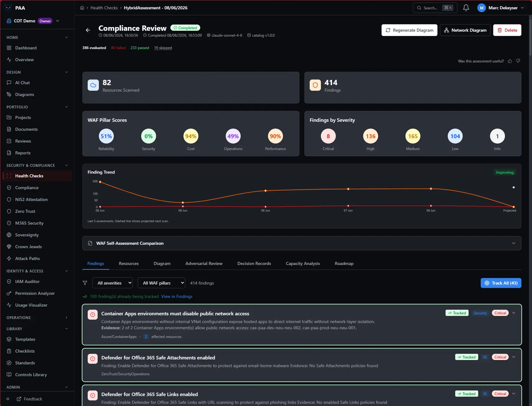
Task: Collapse the sidebar with double-chevron icon
Action: coord(8,399)
